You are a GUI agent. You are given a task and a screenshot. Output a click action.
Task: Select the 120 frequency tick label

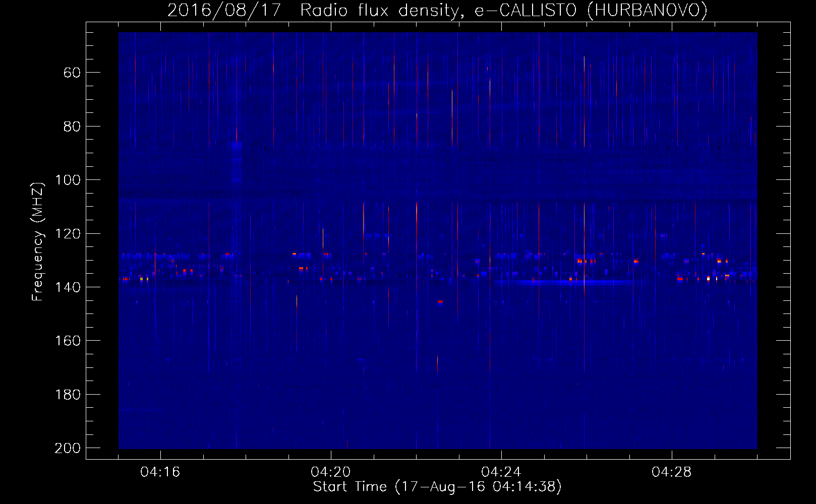(68, 234)
